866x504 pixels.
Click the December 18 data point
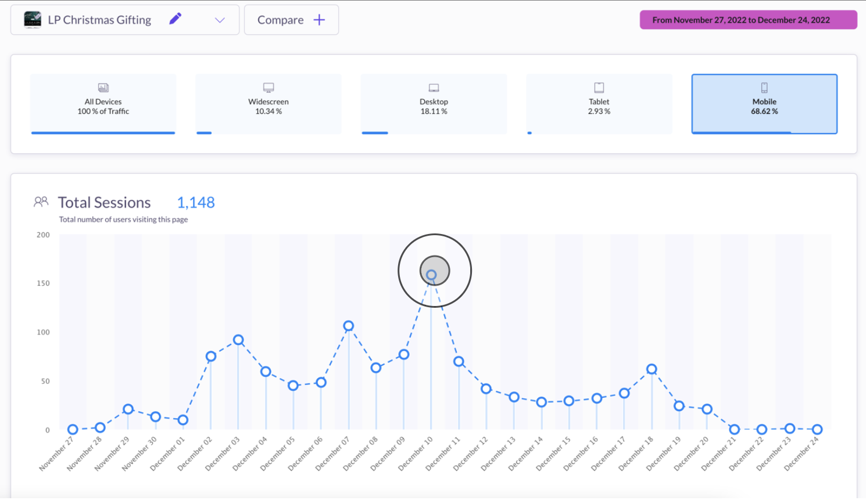pyautogui.click(x=652, y=369)
